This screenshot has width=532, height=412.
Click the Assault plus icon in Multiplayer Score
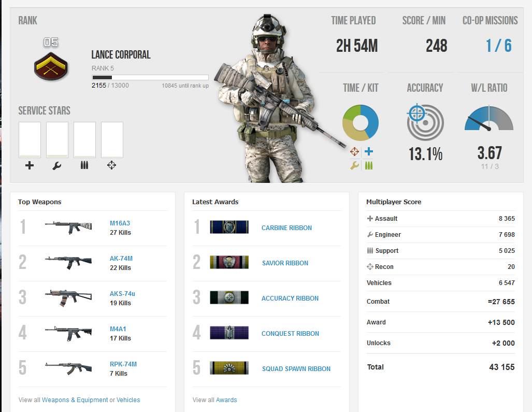point(370,219)
